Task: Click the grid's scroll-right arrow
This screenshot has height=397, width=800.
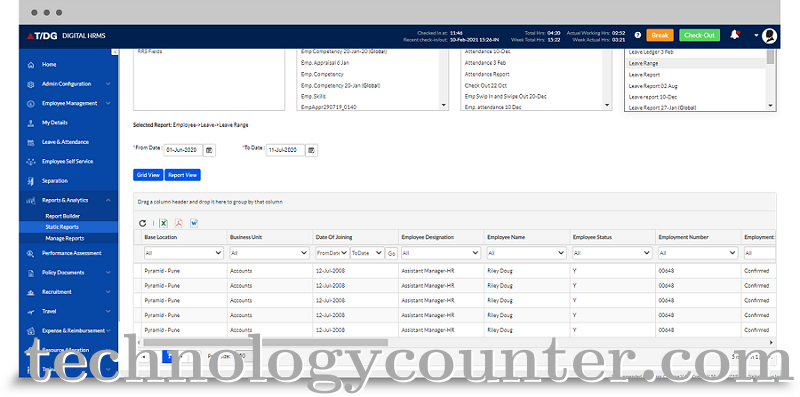Action: pyautogui.click(x=771, y=343)
